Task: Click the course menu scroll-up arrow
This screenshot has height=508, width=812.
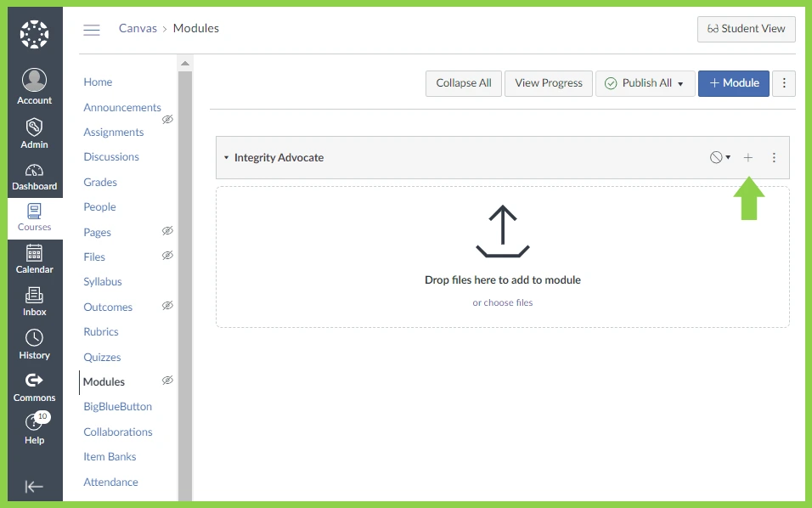Action: tap(185, 63)
